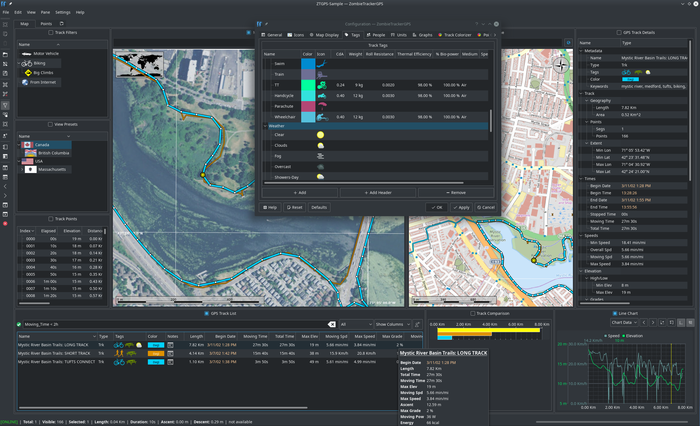This screenshot has height=426, width=700.
Task: Toggle the View Presets checkbox
Action: (50, 124)
